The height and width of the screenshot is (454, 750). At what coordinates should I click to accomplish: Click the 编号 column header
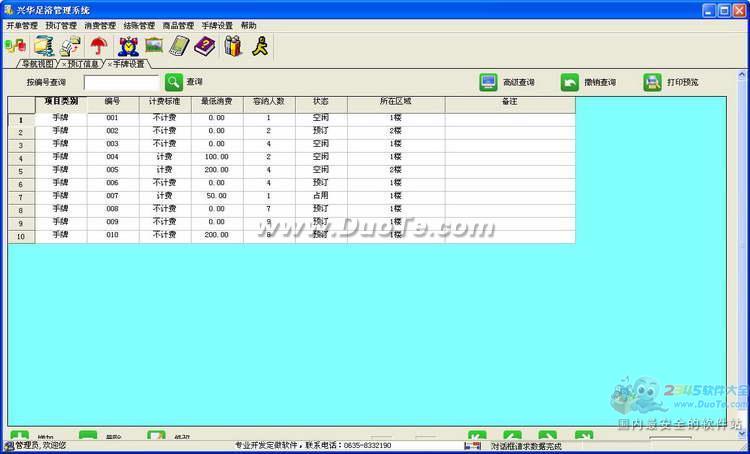click(x=113, y=104)
